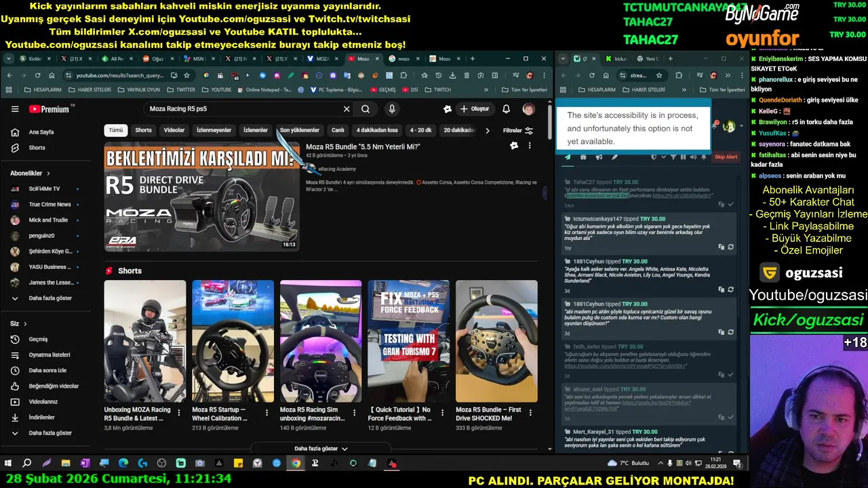Open the True Crime News subscription

pos(50,204)
